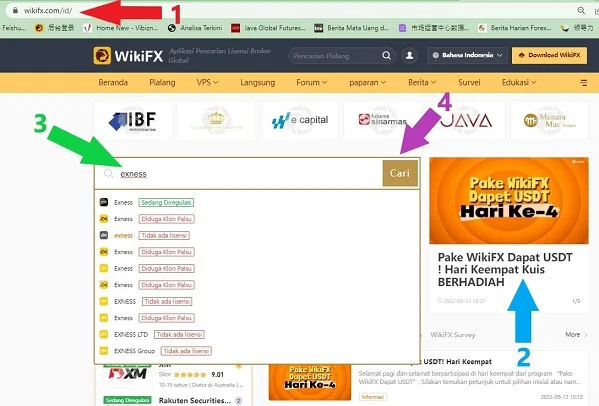Click the WikiFX logo in header
Image resolution: width=599 pixels, height=406 pixels.
tap(128, 56)
